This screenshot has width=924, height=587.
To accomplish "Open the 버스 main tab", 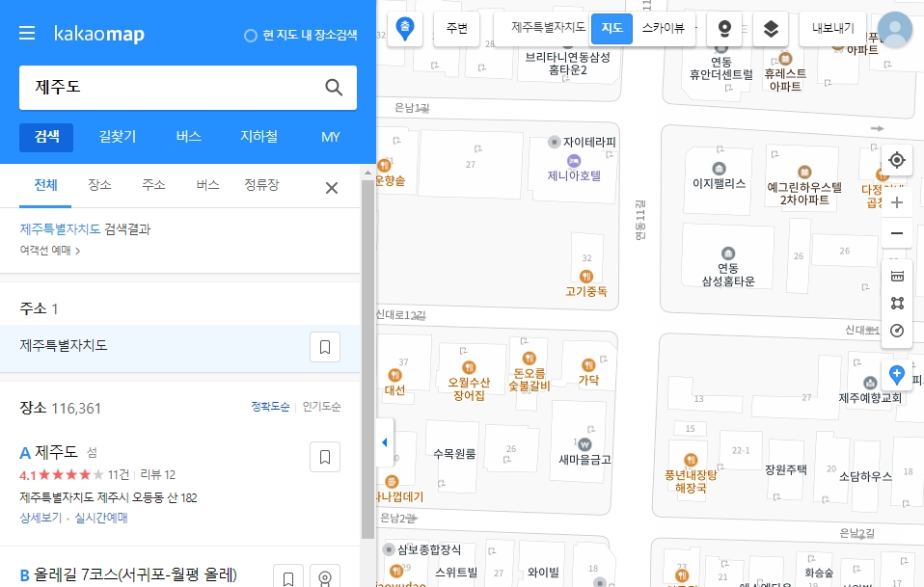I will tap(189, 137).
